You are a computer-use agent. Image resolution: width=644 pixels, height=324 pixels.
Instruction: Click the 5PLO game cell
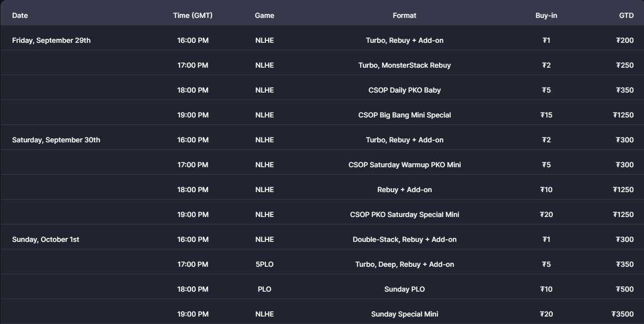coord(264,264)
